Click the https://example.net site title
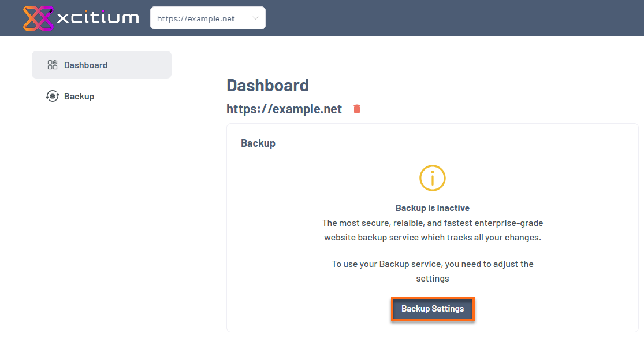 [x=284, y=109]
